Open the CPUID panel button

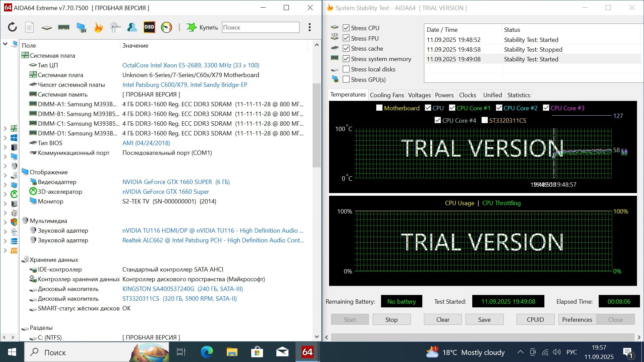click(535, 319)
